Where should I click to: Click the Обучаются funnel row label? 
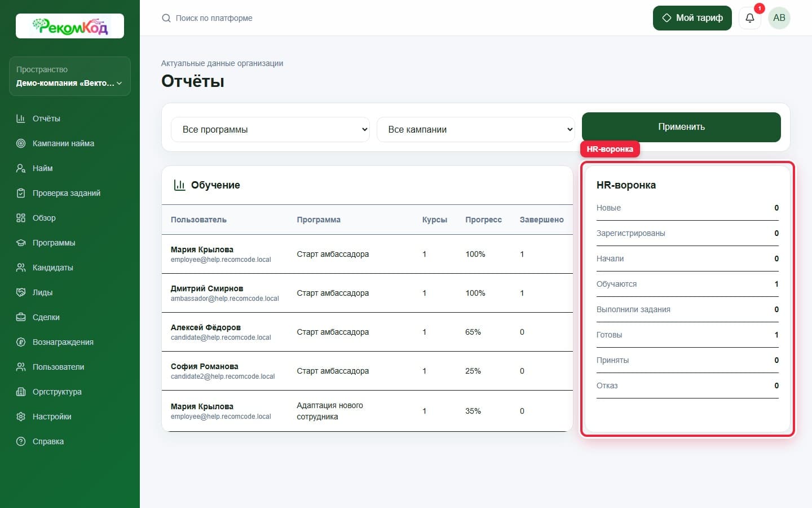[616, 284]
